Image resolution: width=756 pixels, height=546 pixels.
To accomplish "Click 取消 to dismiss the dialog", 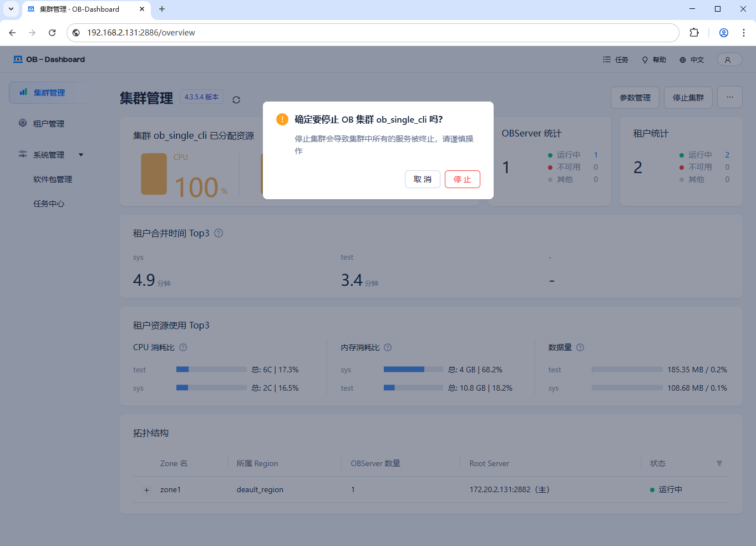I will 422,179.
